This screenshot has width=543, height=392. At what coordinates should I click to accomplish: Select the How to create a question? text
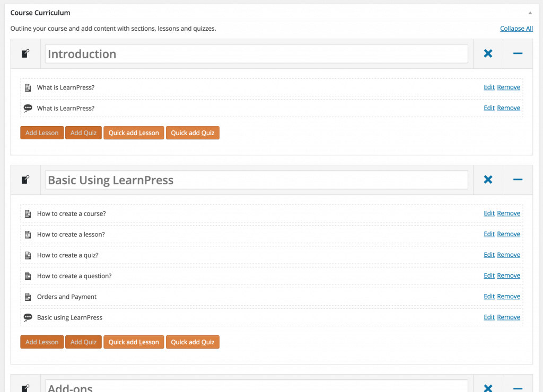(74, 276)
